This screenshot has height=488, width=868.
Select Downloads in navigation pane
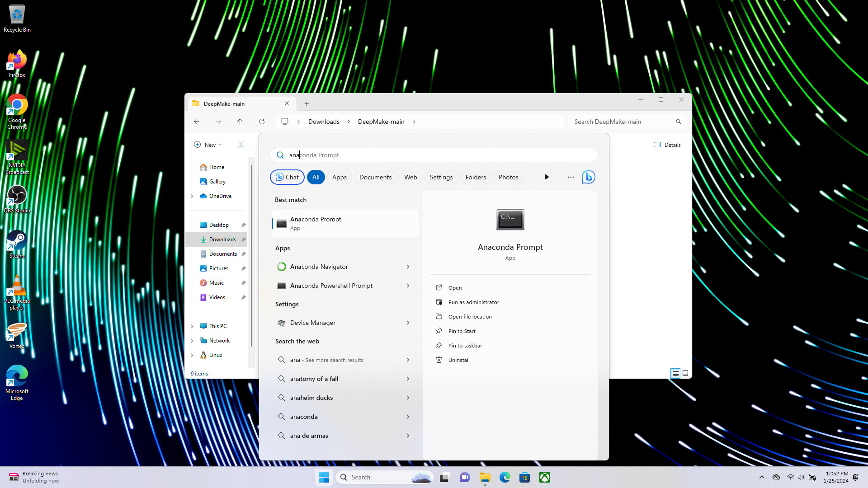pos(222,239)
